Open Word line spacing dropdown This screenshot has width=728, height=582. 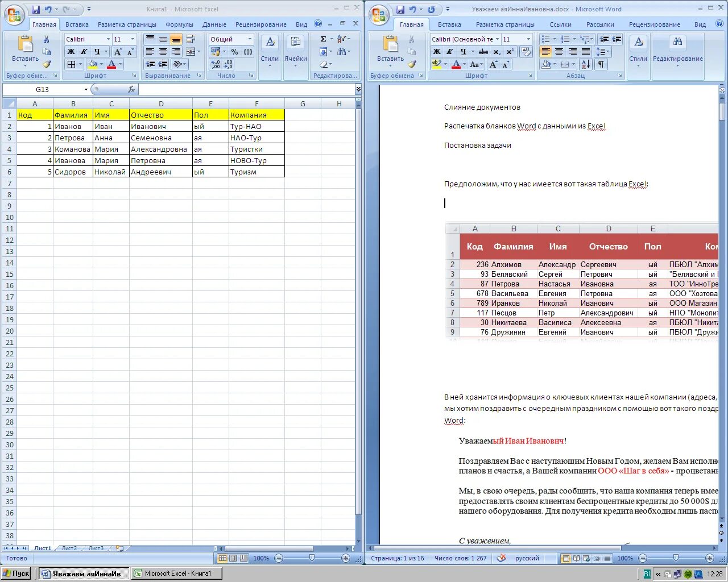click(x=603, y=52)
